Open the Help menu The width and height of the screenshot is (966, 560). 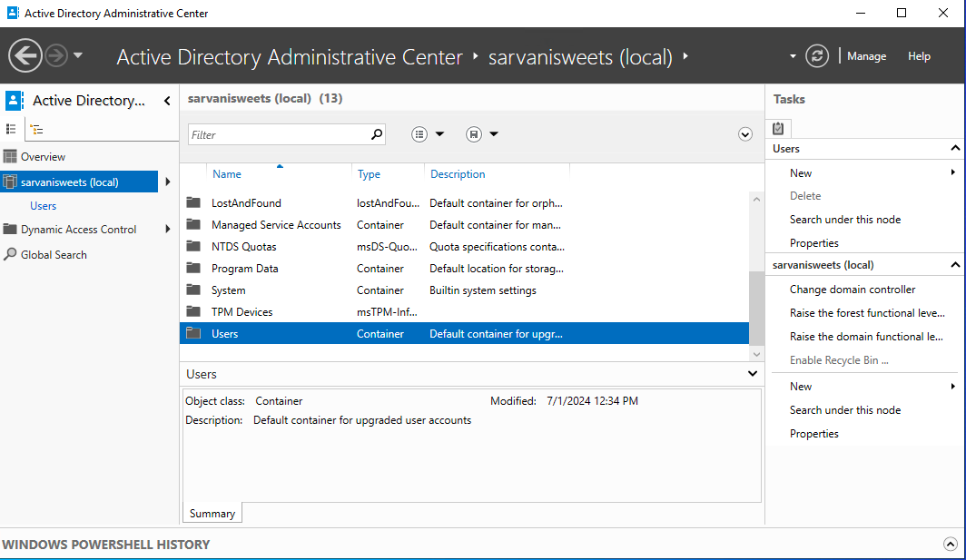(919, 56)
